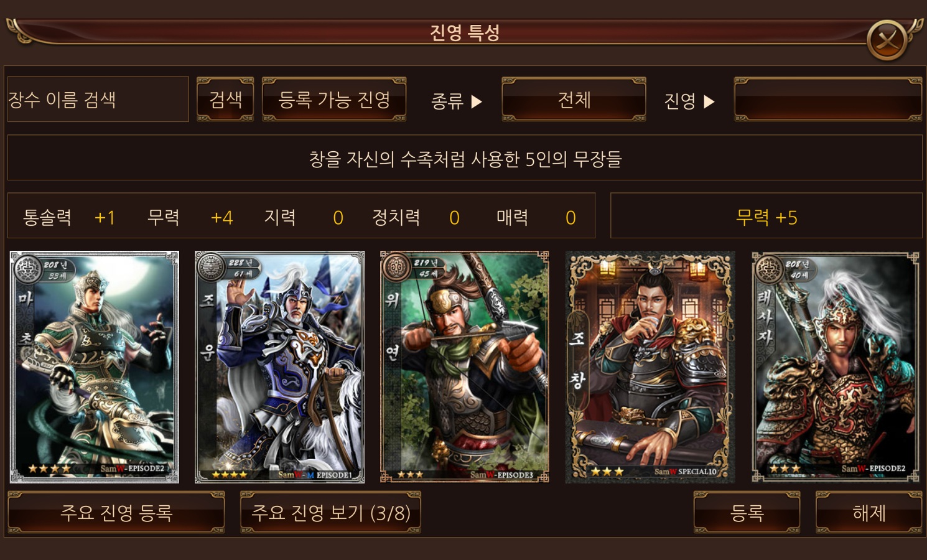
Task: Select the 태사자 general card
Action: 836,367
